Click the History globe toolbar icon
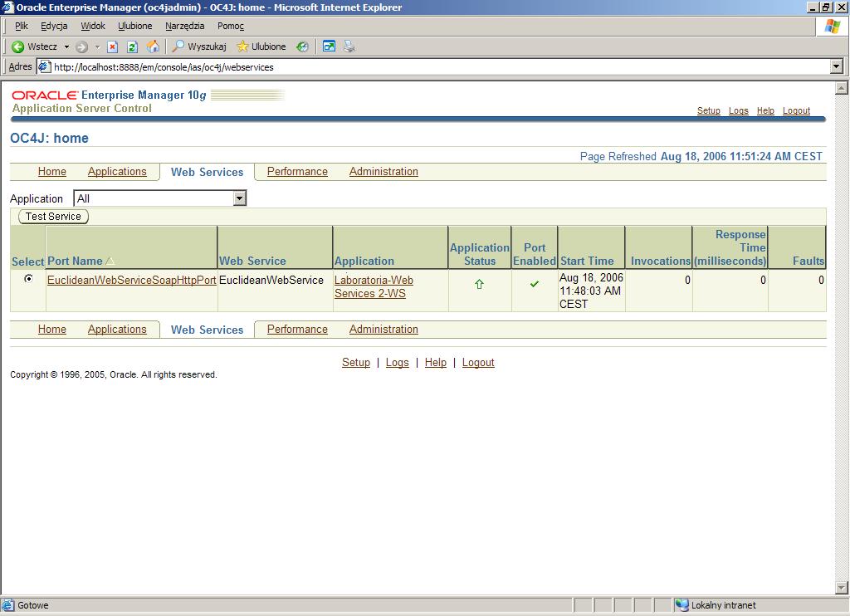The height and width of the screenshot is (616, 850). pos(302,46)
